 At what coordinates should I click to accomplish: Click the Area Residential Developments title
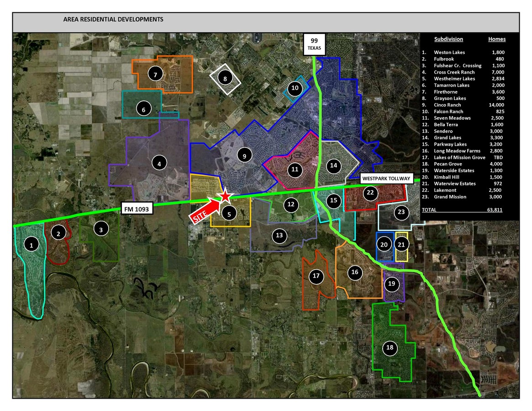tap(113, 20)
